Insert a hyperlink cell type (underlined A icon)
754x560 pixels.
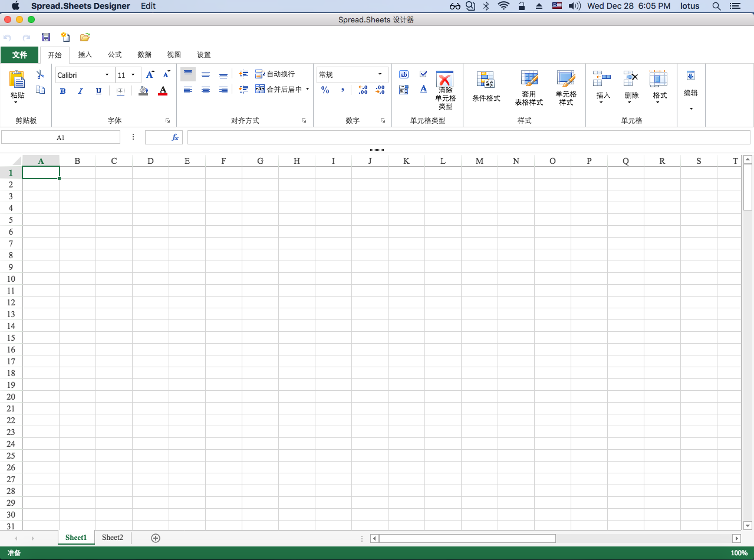coord(423,89)
